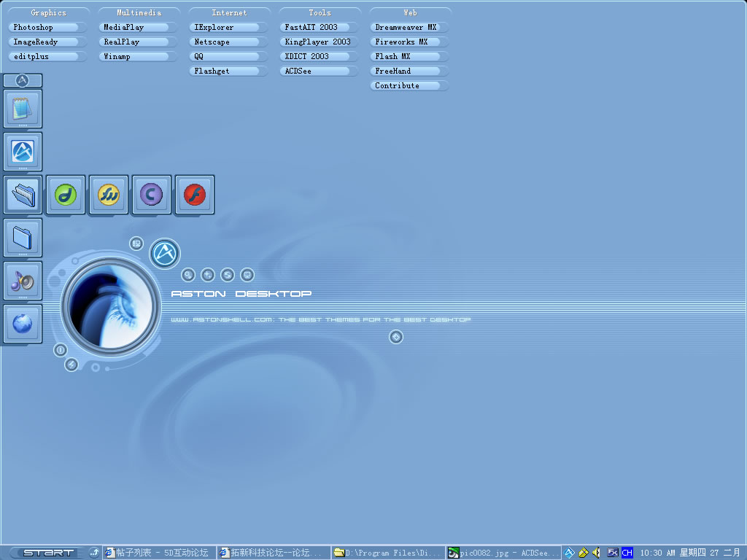Screen dimensions: 747x560
Task: Click the Aston tray icon in taskbar
Action: (569, 553)
